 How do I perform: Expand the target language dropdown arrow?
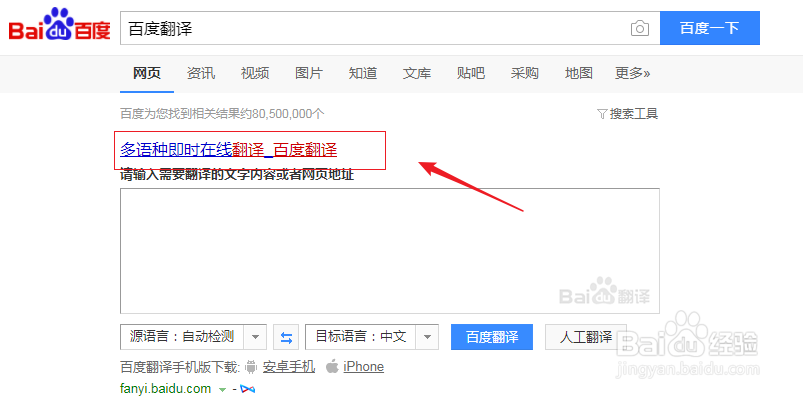428,337
